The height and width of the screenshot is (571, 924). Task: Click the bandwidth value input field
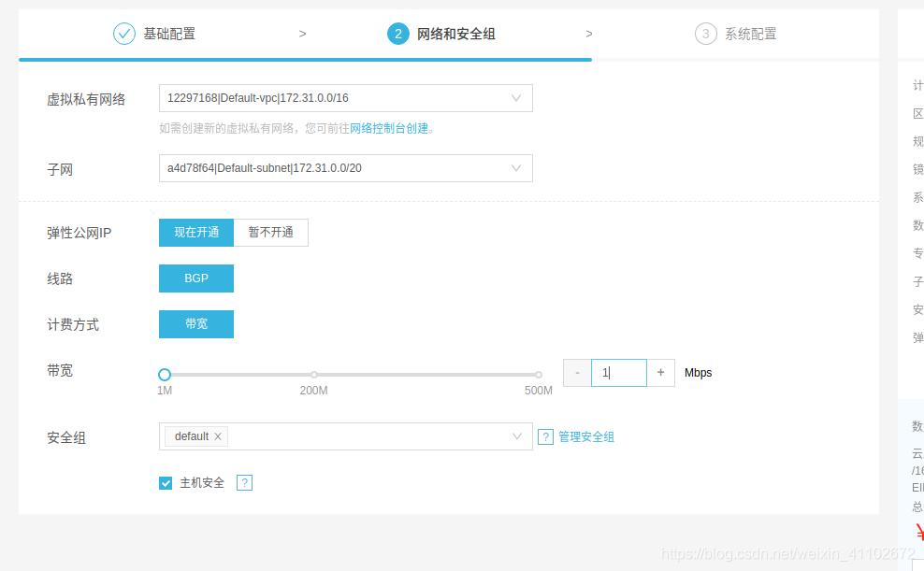[618, 372]
